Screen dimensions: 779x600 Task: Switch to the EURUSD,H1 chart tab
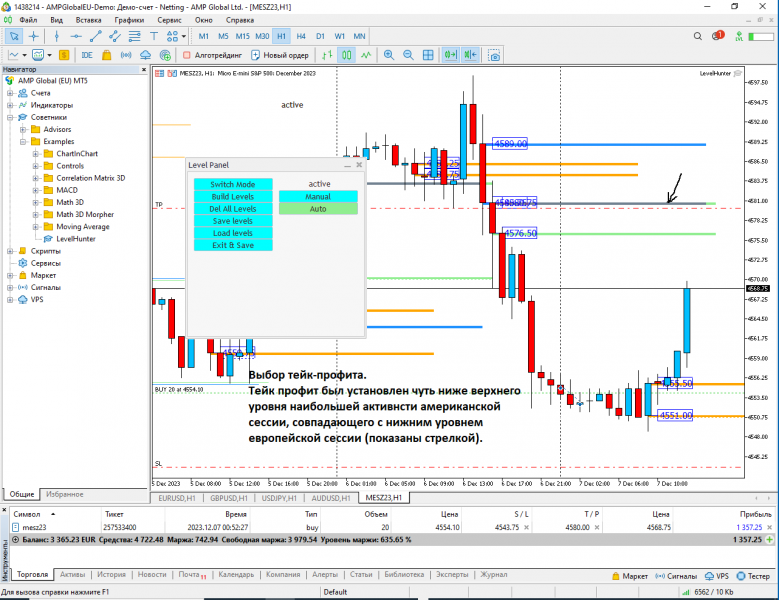point(177,498)
